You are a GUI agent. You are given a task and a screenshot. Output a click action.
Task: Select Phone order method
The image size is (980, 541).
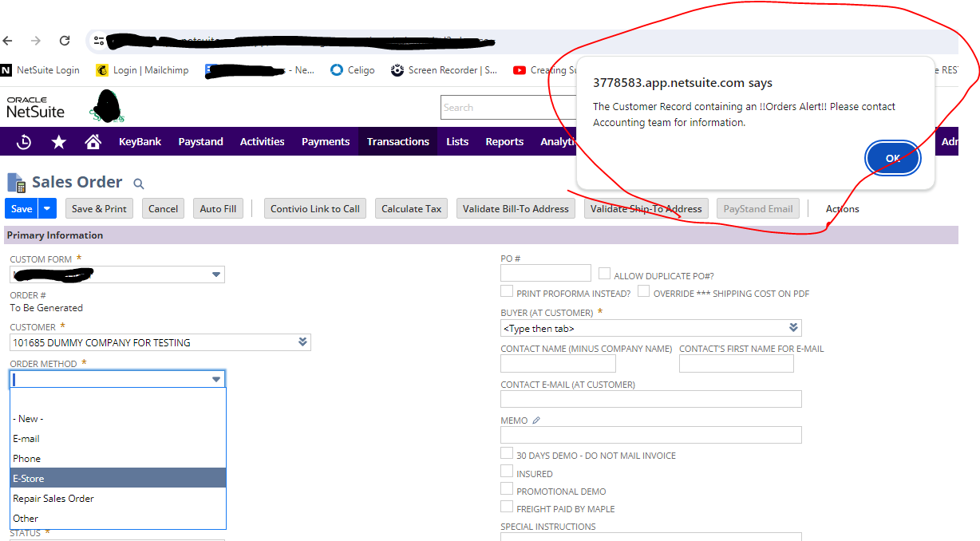118,458
